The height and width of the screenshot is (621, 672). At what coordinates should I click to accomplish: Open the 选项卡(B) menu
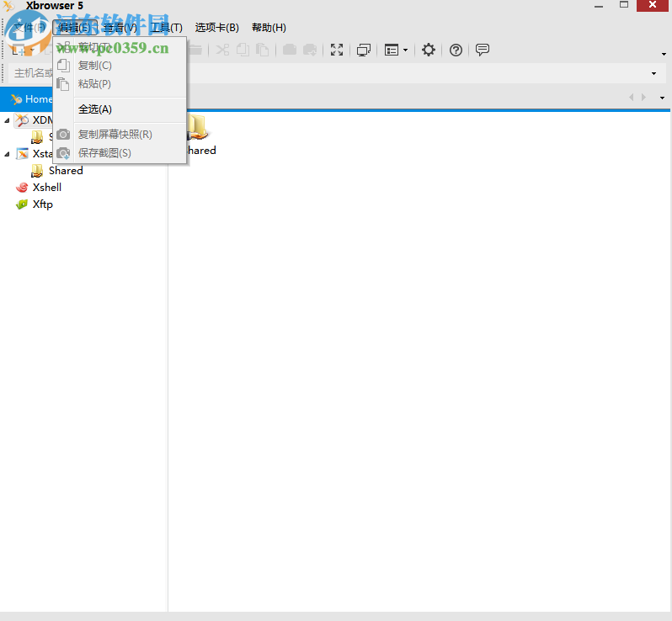[217, 28]
